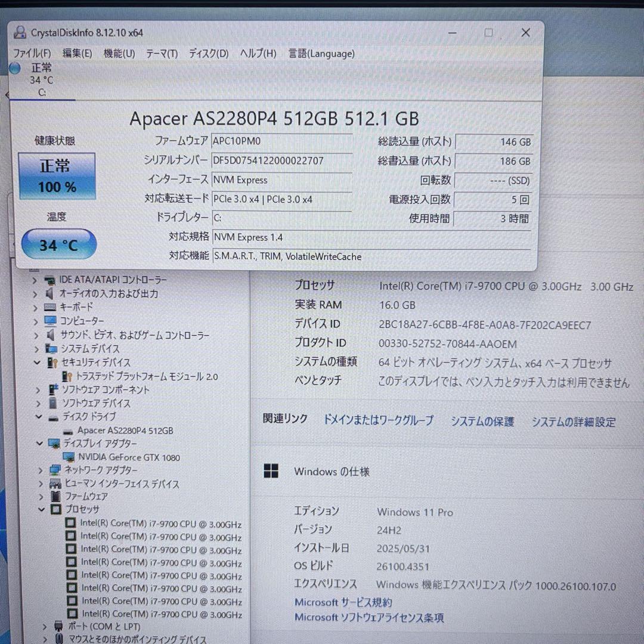Open the 機能(U) menu

119,54
